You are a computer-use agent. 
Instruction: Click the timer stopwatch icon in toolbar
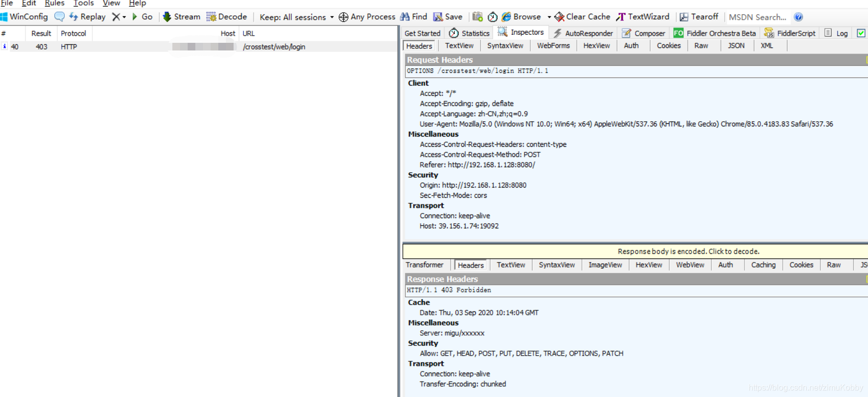coord(493,17)
